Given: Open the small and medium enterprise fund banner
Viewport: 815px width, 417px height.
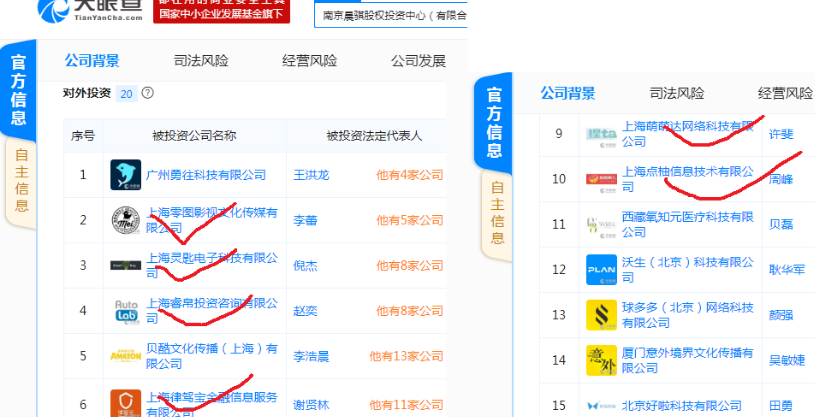Looking at the screenshot, I should click(x=221, y=11).
